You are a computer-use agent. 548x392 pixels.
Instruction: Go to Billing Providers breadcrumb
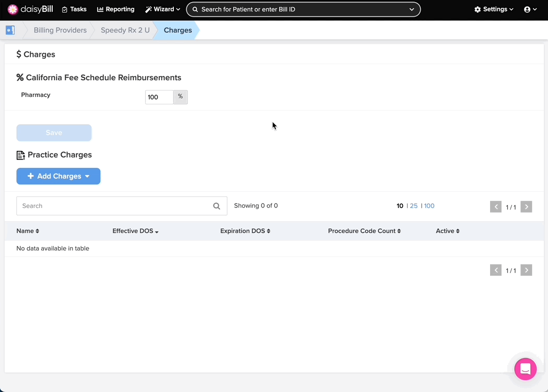click(60, 30)
